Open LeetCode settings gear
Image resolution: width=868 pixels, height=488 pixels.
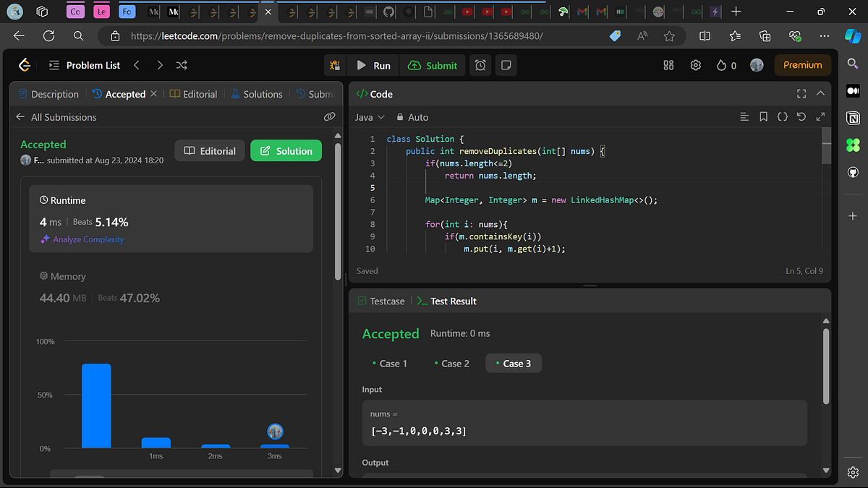(x=695, y=65)
